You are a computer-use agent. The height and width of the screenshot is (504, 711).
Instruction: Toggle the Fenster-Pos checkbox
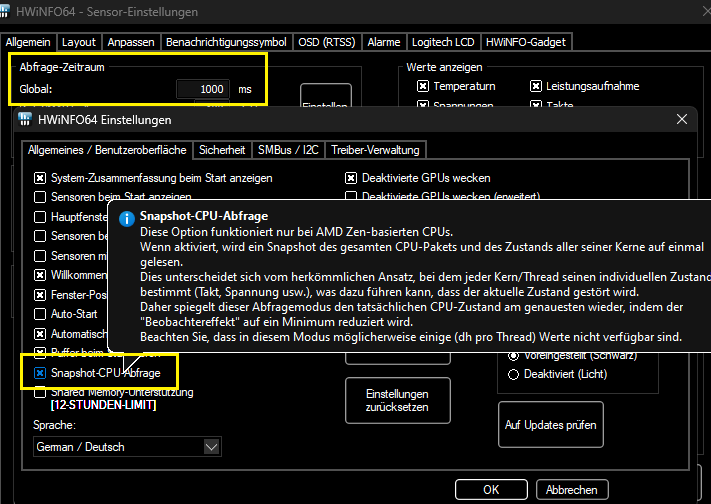40,295
